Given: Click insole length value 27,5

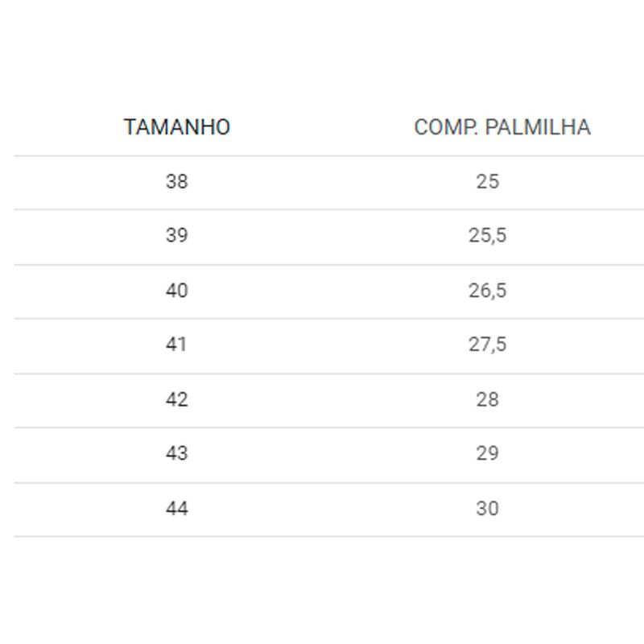Looking at the screenshot, I should tap(488, 345).
